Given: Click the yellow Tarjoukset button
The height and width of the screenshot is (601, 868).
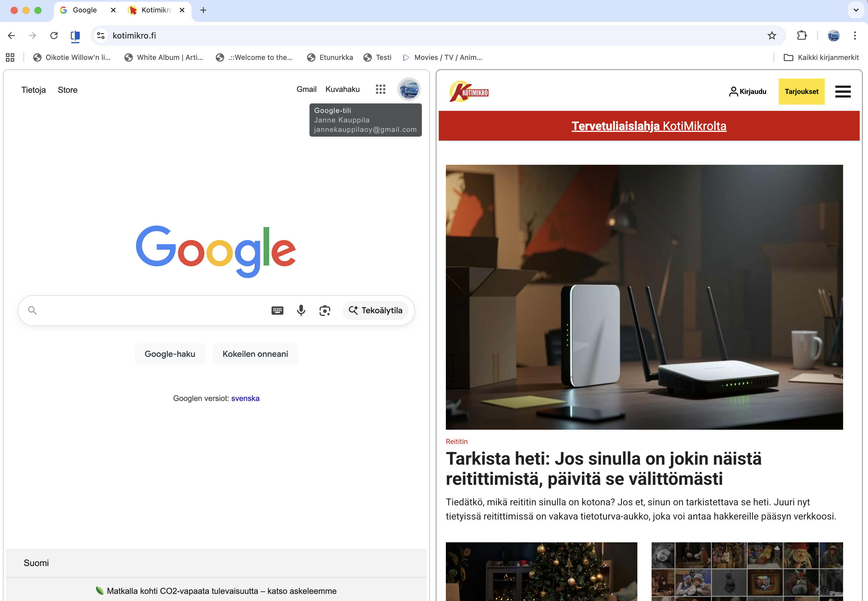Looking at the screenshot, I should pos(801,91).
